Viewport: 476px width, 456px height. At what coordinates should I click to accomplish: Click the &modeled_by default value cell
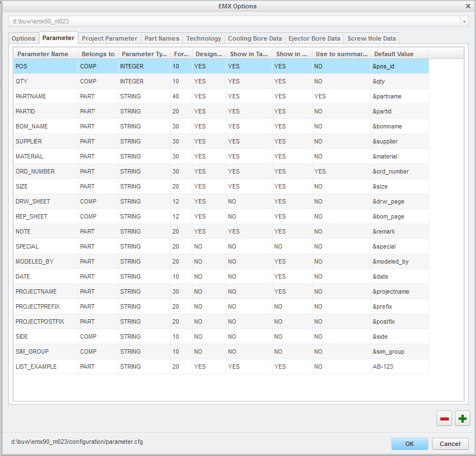coord(399,262)
